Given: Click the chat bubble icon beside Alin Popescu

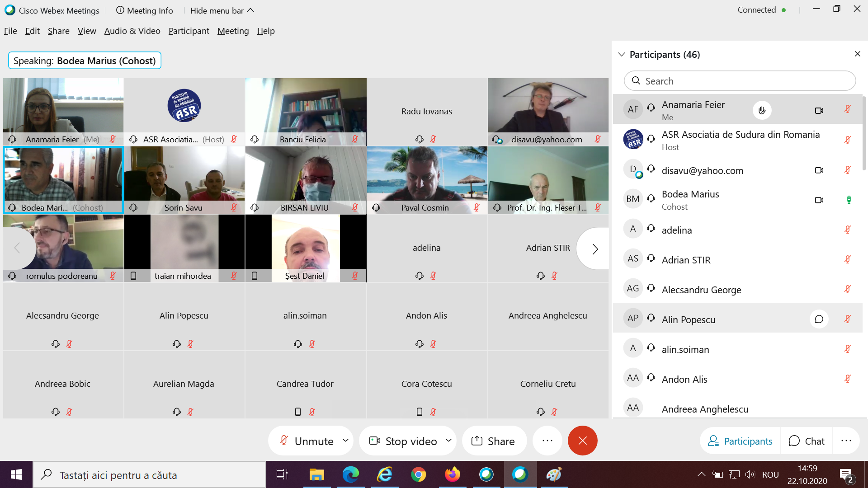Looking at the screenshot, I should (819, 319).
